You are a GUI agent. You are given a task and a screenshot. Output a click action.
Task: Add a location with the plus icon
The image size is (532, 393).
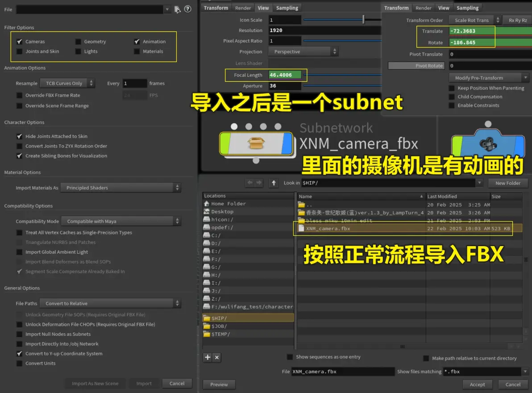coord(208,357)
